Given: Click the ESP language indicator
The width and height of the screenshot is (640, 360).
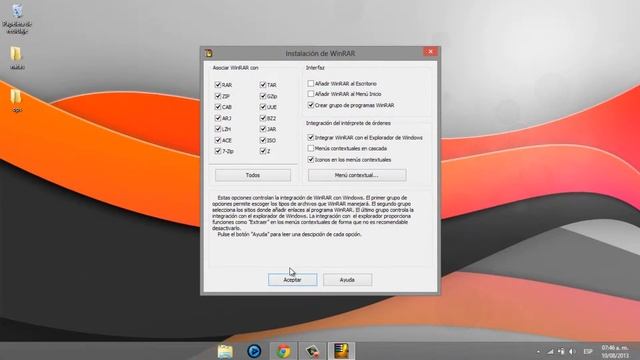Looking at the screenshot, I should [588, 351].
